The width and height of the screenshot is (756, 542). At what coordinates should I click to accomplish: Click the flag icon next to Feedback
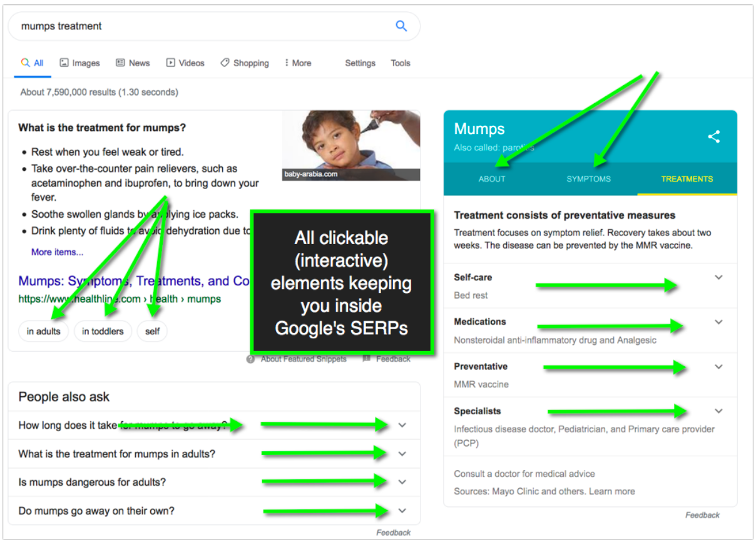pos(366,359)
